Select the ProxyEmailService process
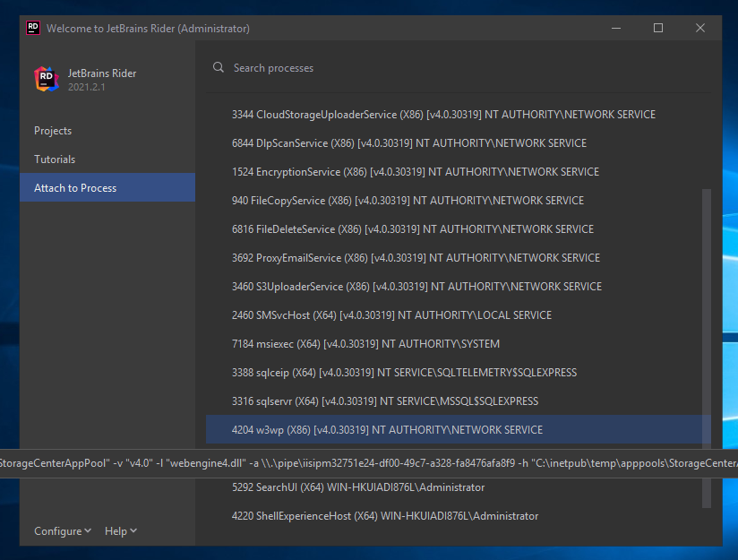Viewport: 738px width, 560px height. [416, 258]
